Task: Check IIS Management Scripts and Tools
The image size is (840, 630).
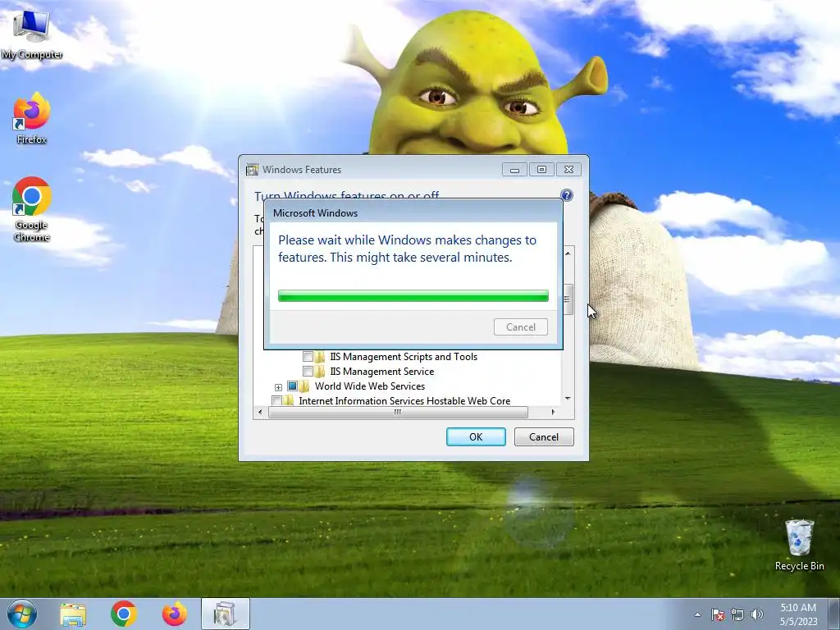Action: coord(308,356)
